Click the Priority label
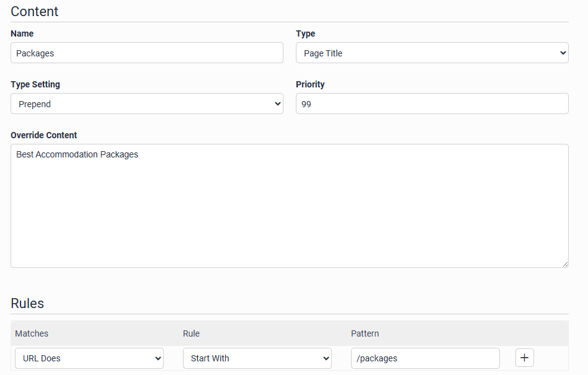Screen dimensions: 588x375 (x=310, y=84)
